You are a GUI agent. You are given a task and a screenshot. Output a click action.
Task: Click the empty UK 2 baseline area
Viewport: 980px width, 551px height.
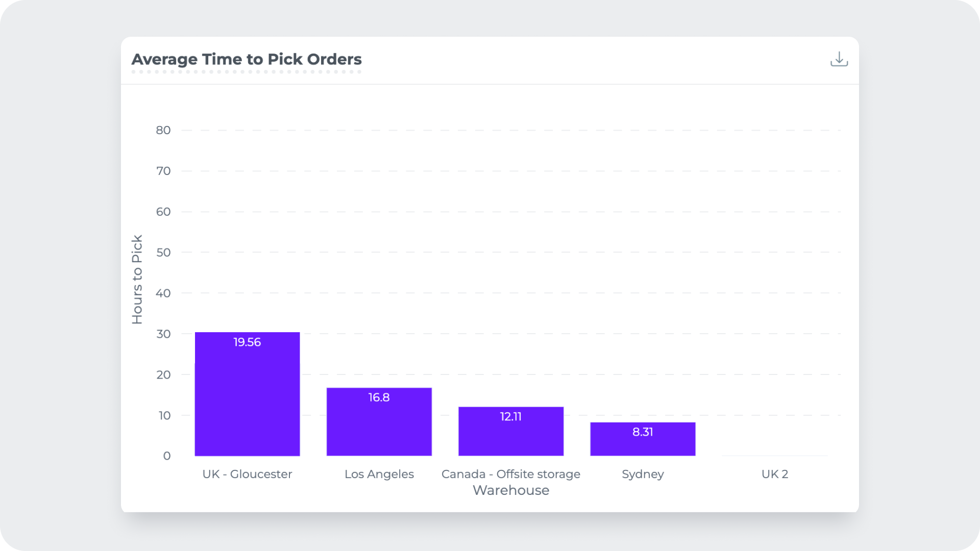pyautogui.click(x=774, y=456)
